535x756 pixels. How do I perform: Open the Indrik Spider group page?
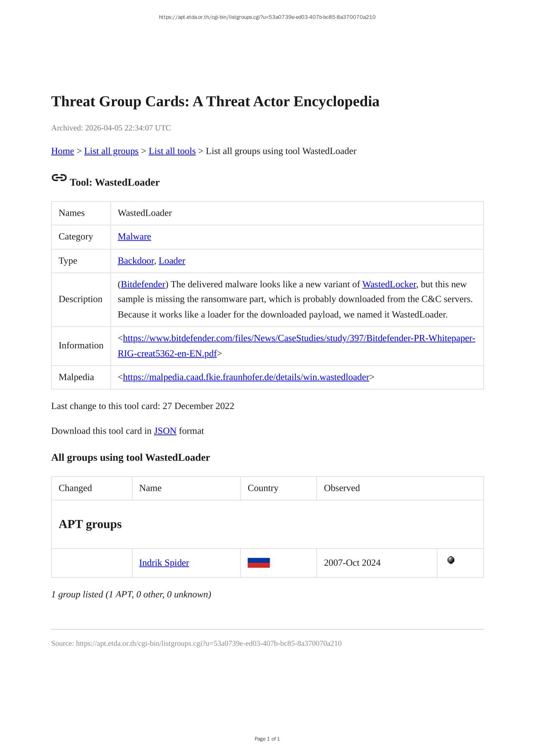164,563
